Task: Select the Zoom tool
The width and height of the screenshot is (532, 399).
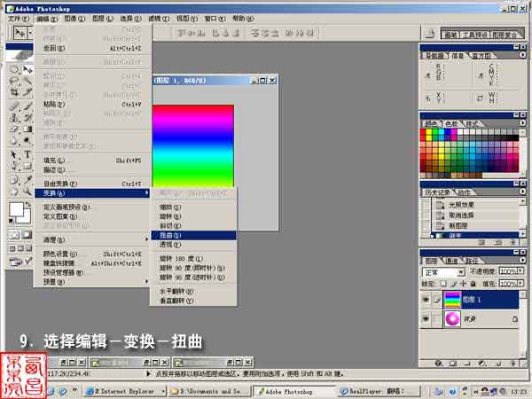Action: 27,192
